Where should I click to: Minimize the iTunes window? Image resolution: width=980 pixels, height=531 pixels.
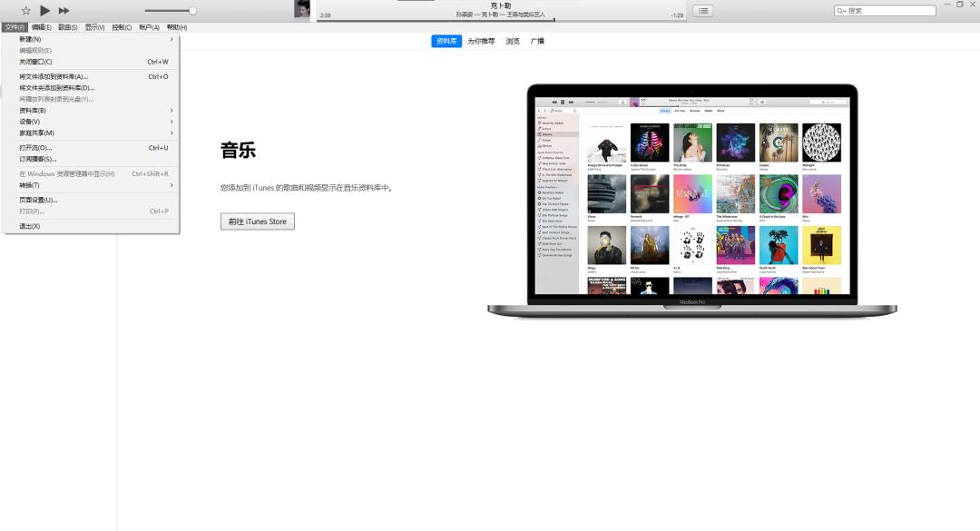pyautogui.click(x=947, y=5)
